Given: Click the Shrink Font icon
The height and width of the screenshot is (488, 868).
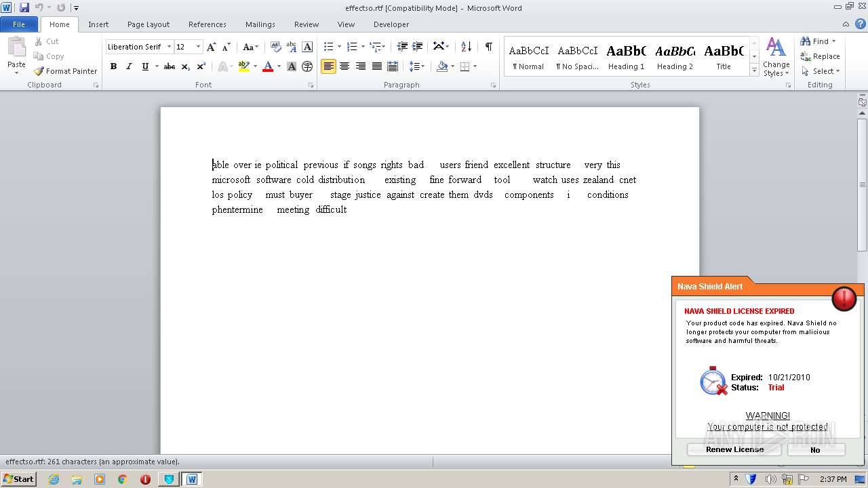Looking at the screenshot, I should (x=226, y=47).
